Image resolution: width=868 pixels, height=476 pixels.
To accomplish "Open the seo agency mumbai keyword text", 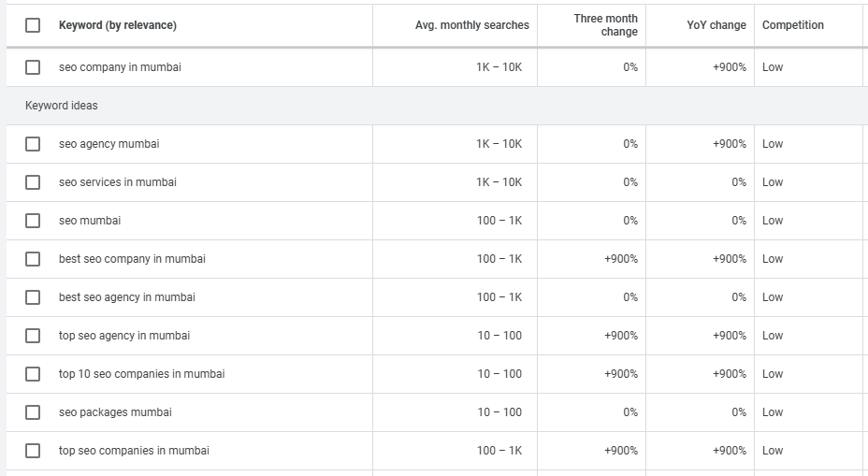I will (x=108, y=144).
